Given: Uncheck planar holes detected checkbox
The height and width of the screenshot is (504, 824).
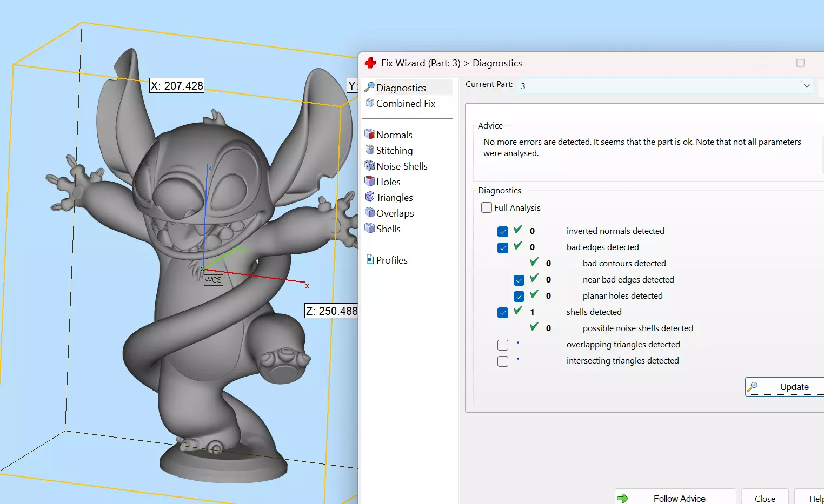Looking at the screenshot, I should tap(519, 297).
